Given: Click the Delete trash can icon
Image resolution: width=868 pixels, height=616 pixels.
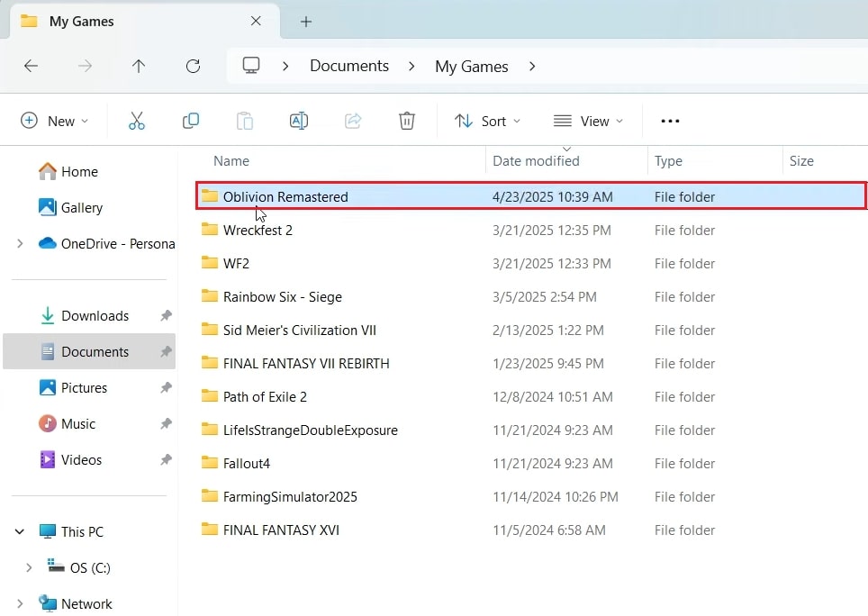Looking at the screenshot, I should [x=407, y=121].
